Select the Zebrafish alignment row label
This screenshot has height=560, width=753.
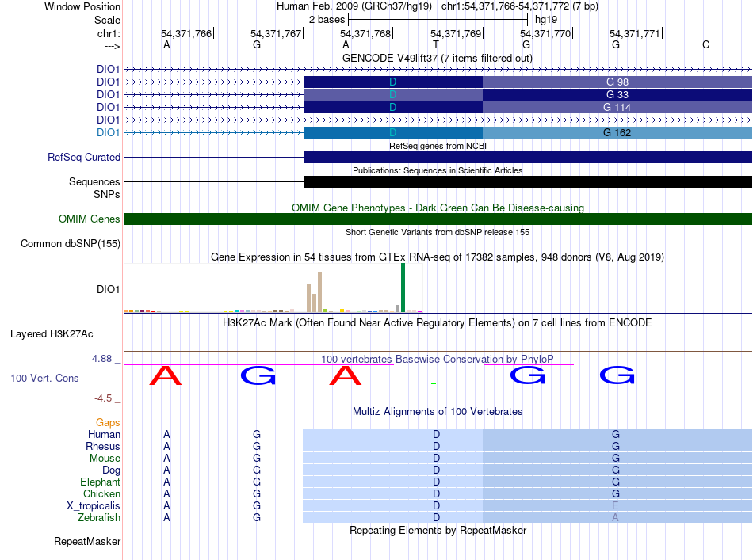(99, 518)
